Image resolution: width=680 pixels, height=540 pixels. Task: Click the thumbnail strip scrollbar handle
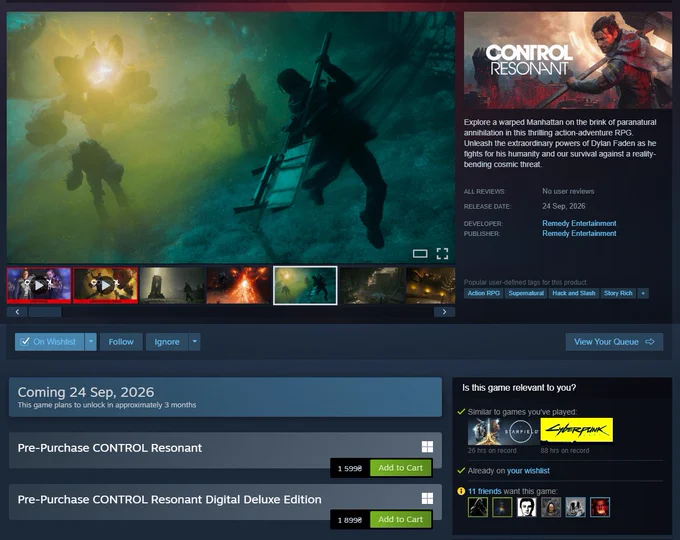coord(45,312)
